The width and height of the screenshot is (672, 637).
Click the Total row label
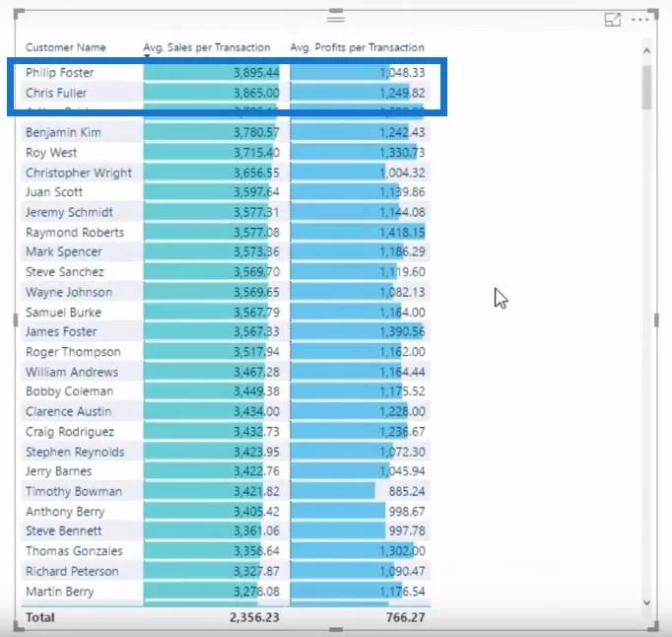40,617
